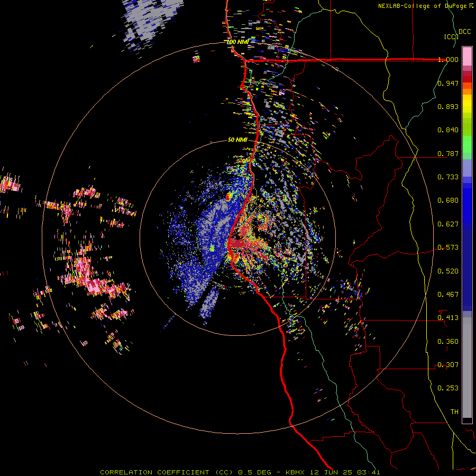Click the 0.307 scale value
This screenshot has width=476, height=476.
pyautogui.click(x=448, y=365)
